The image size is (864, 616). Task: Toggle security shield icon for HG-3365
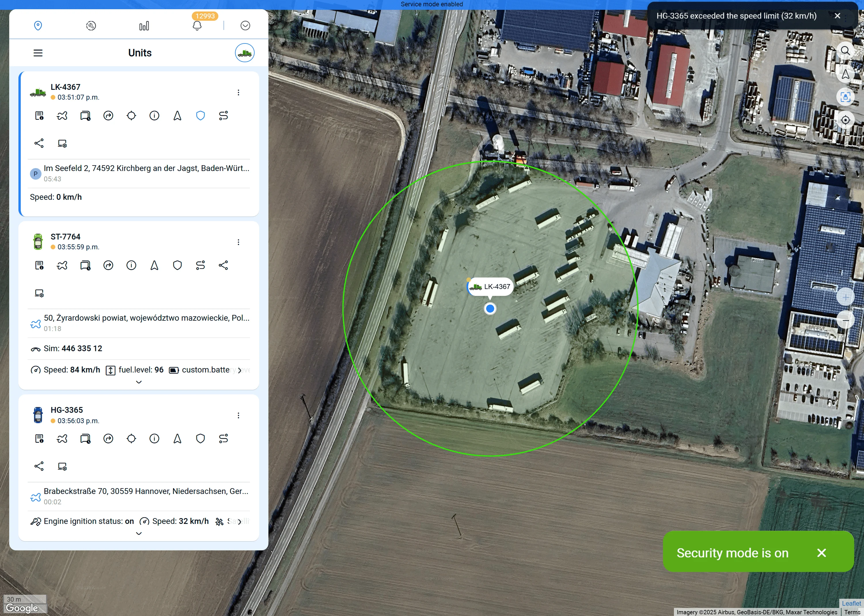pyautogui.click(x=200, y=438)
